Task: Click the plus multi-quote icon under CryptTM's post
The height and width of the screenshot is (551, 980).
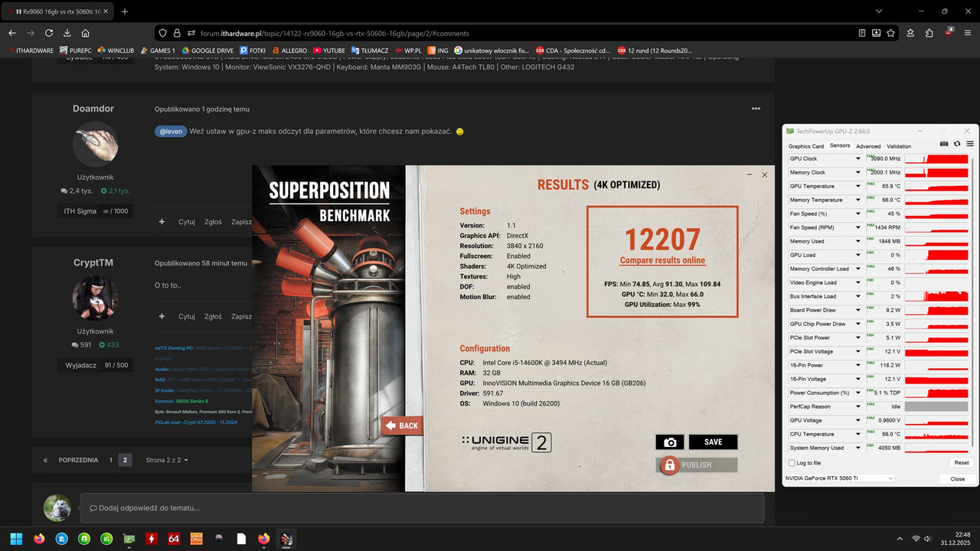Action: coord(162,316)
